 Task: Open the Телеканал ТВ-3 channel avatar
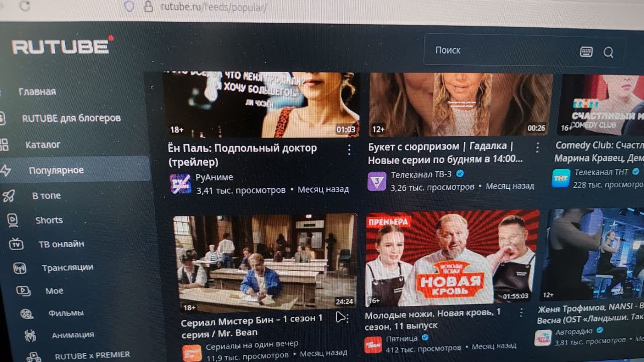click(x=377, y=181)
